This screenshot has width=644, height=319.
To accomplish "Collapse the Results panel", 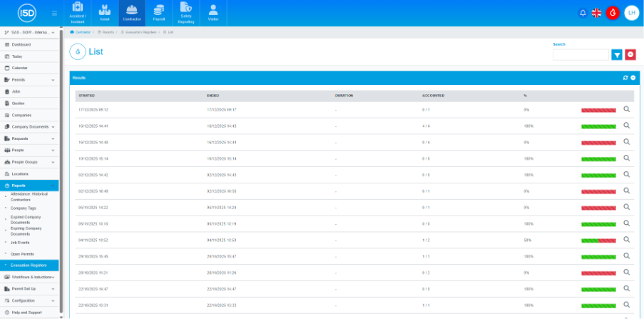I will coord(633,77).
